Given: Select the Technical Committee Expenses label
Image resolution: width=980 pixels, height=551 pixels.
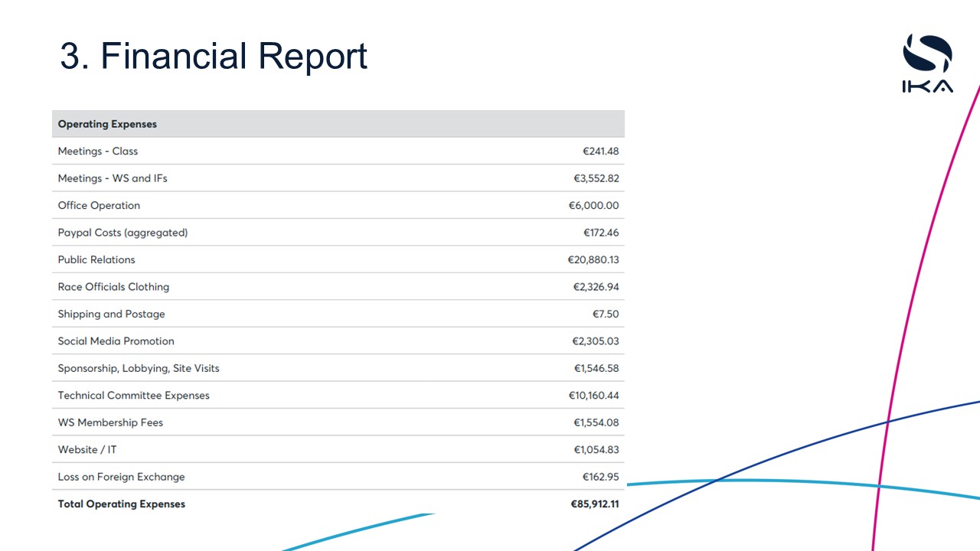Looking at the screenshot, I should (133, 396).
